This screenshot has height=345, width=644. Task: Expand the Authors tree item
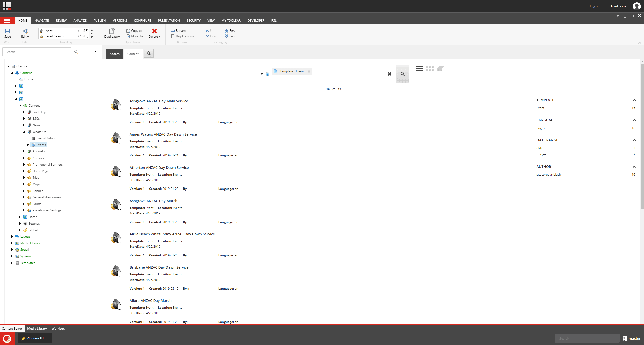point(24,158)
